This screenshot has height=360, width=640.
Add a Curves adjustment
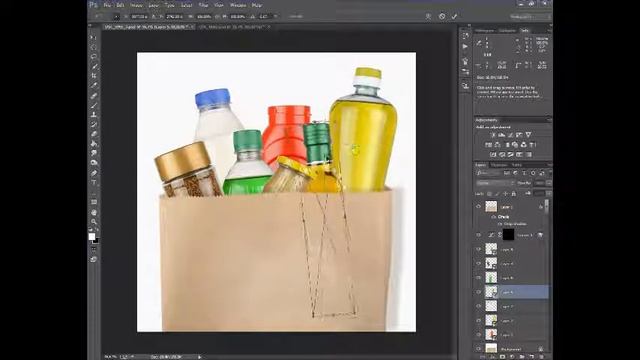coord(511,135)
